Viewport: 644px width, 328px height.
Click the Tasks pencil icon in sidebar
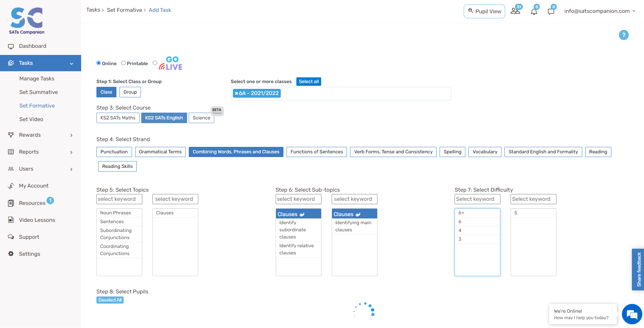tap(11, 63)
